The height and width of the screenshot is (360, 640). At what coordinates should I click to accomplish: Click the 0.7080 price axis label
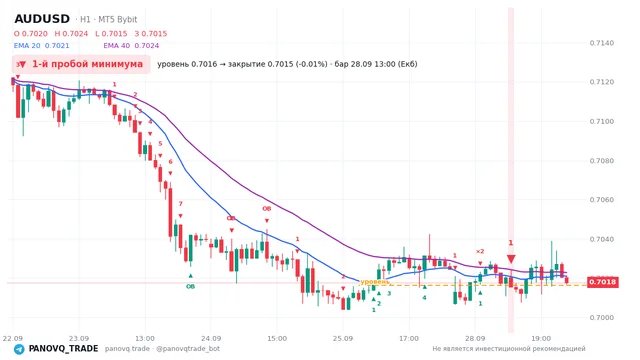602,161
